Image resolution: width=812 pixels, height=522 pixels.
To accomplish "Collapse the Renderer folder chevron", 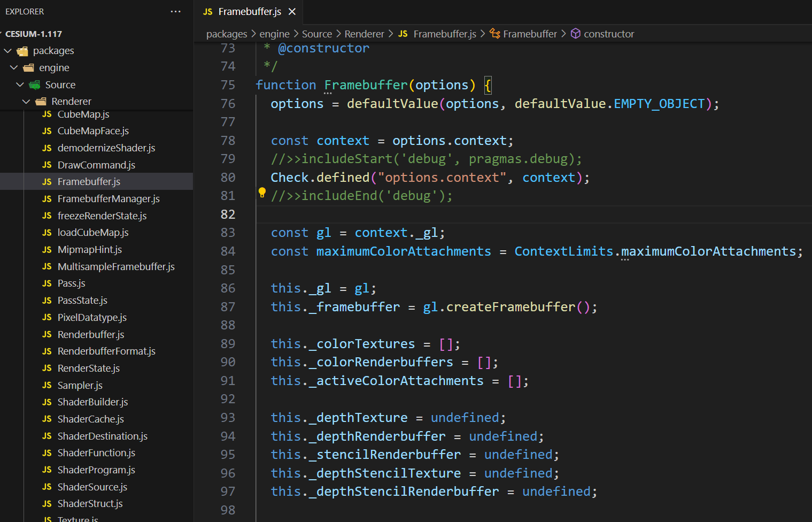I will pos(26,101).
